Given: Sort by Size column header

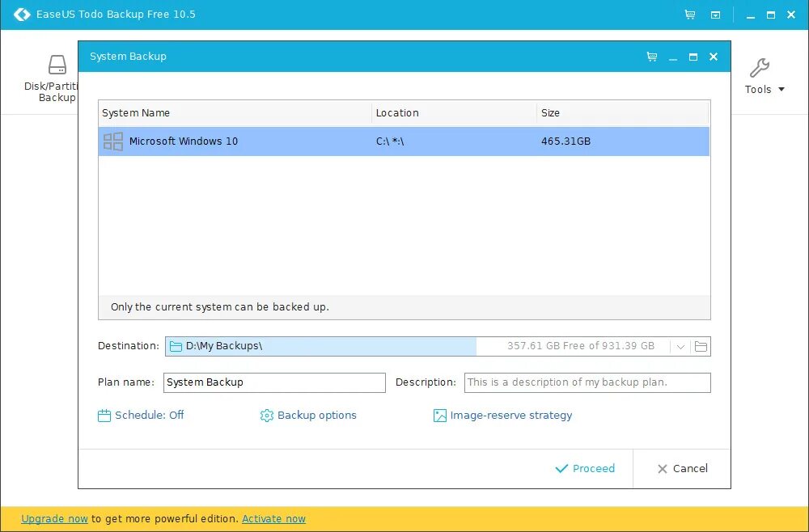Looking at the screenshot, I should point(623,113).
